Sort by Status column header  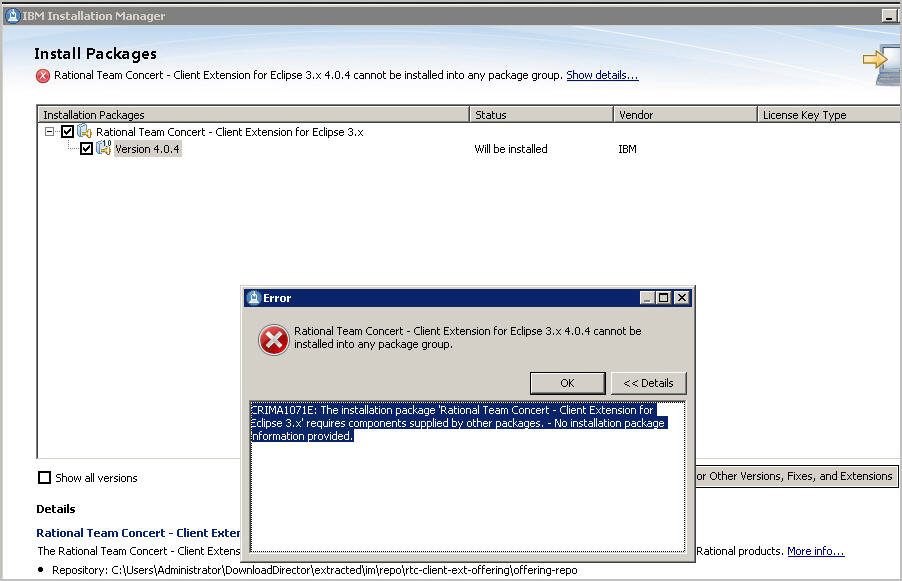coord(541,114)
